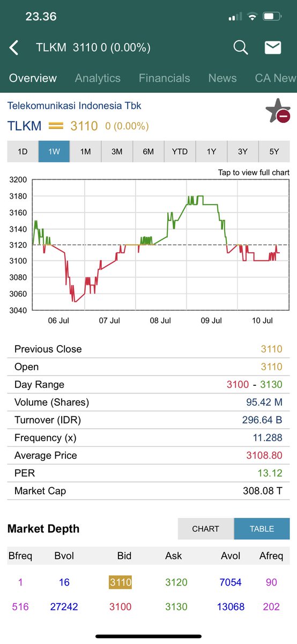Viewport: 297px width, 644px height.
Task: Tap the 90 ask frequency cell
Action: click(x=271, y=582)
